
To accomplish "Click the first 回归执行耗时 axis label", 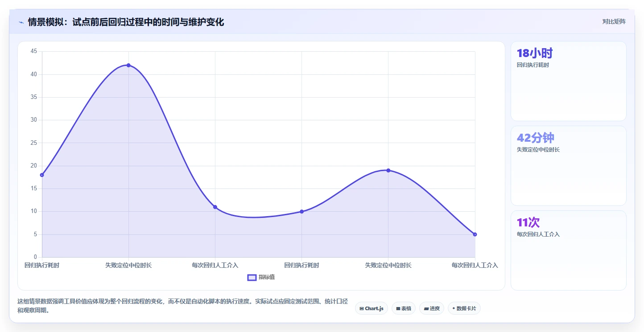I will tap(42, 265).
